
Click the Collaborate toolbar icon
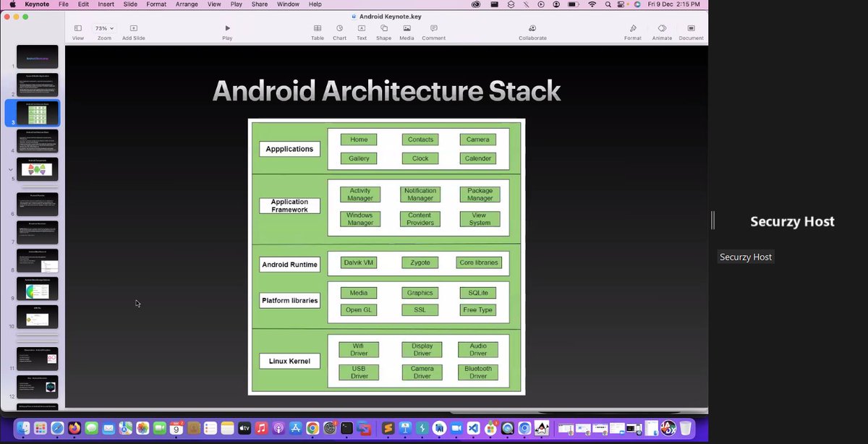pos(532,28)
